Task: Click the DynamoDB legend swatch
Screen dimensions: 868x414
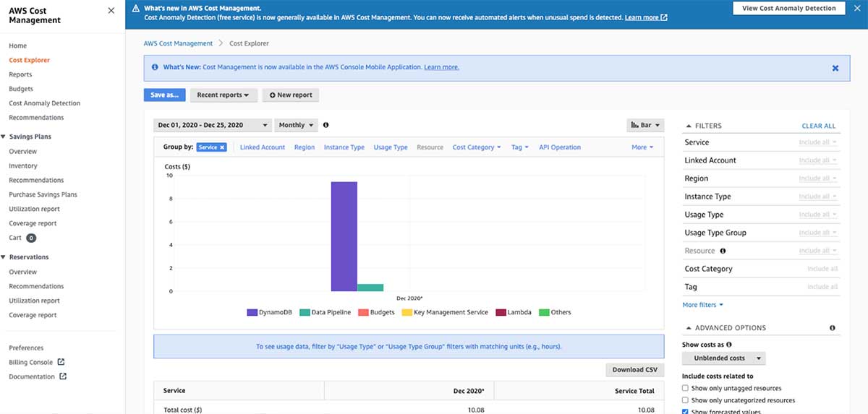Action: click(x=252, y=313)
